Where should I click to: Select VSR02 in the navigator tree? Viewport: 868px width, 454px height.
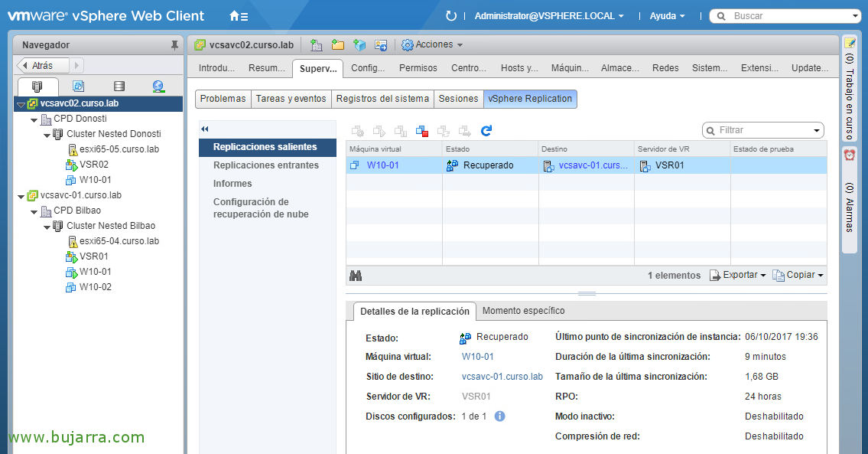coord(93,165)
